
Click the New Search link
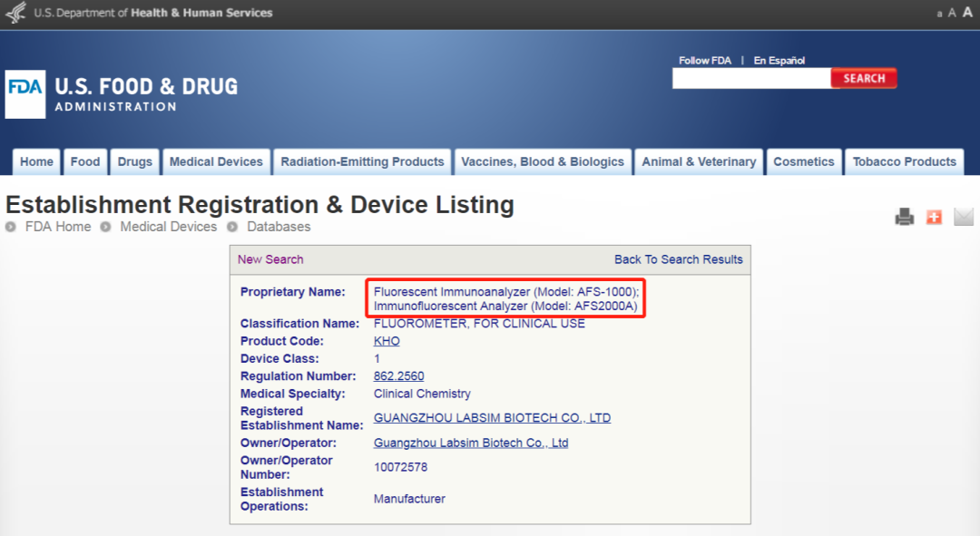point(270,259)
